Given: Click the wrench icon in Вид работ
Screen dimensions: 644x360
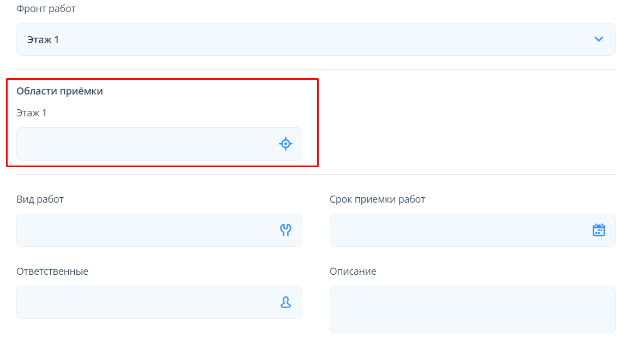Looking at the screenshot, I should 285,230.
